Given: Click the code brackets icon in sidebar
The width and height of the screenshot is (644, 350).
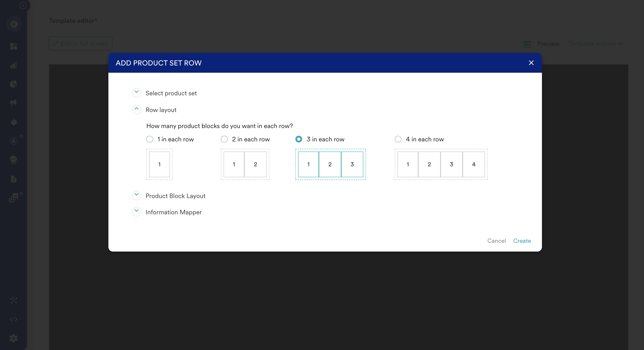Looking at the screenshot, I should (14, 319).
